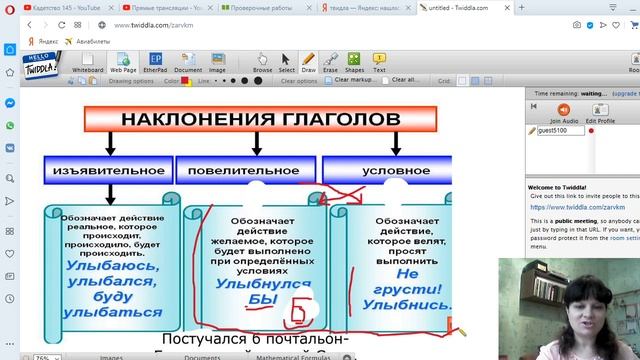Click the copy icon in drawing options bar
Screen dimensions: 640x360
click(x=82, y=81)
